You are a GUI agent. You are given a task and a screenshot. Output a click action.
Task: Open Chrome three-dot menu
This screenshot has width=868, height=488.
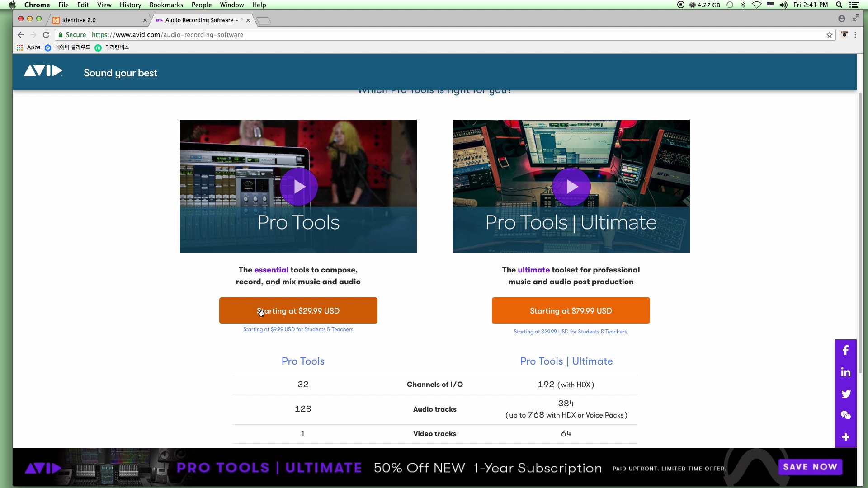pos(855,35)
